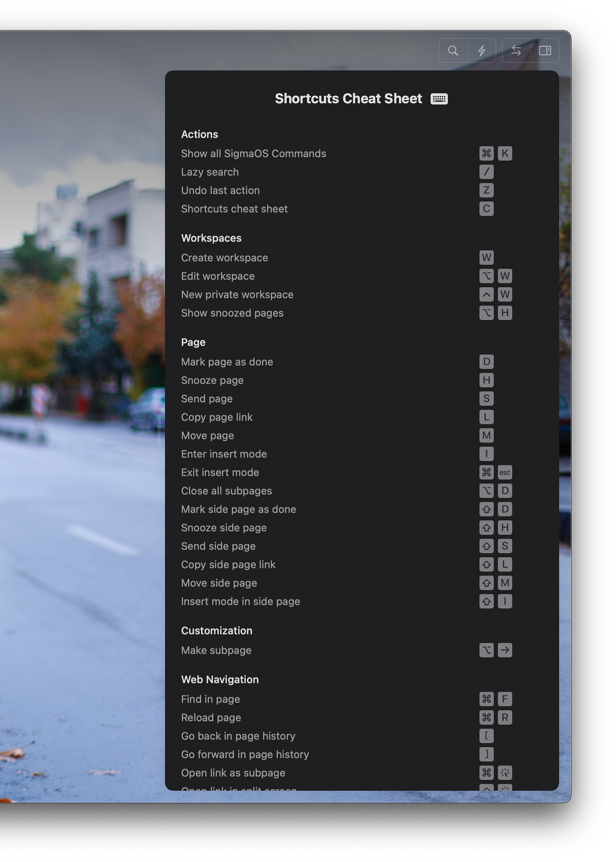Click the K key for SigmaOS Commands
This screenshot has width=616, height=862.
click(x=505, y=153)
